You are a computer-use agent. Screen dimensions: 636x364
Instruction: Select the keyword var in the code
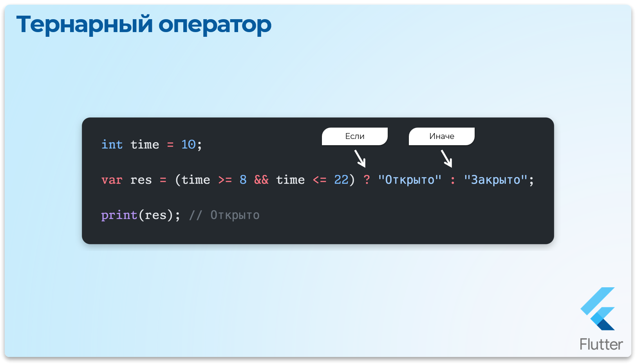pyautogui.click(x=112, y=180)
